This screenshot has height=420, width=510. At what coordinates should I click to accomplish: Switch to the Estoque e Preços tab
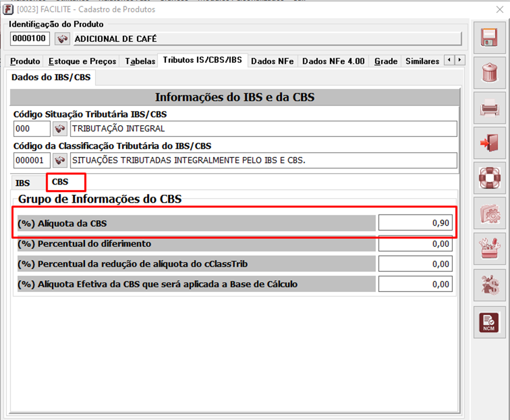click(x=82, y=61)
